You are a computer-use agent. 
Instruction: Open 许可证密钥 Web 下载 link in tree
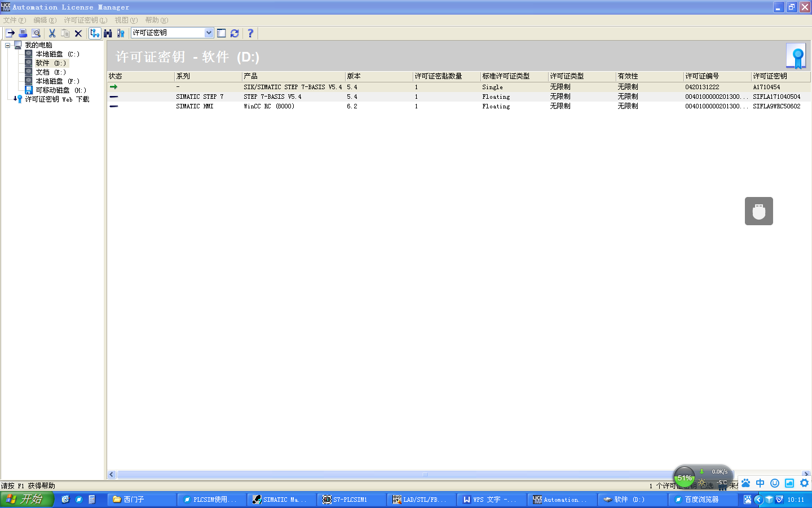57,99
